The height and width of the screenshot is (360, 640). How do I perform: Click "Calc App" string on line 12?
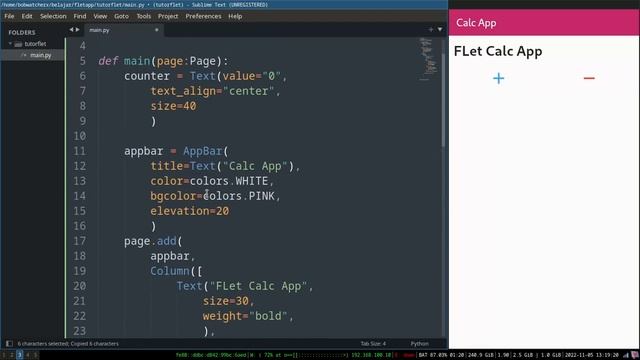point(255,166)
